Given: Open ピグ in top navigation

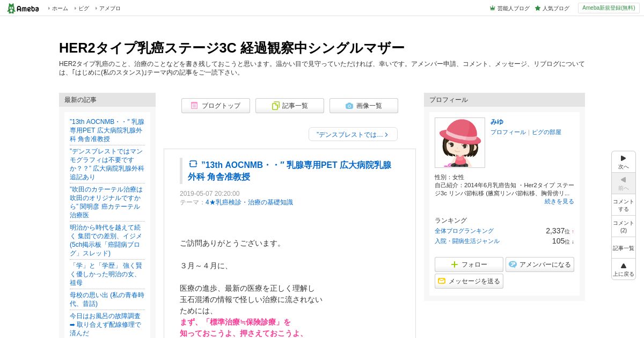Looking at the screenshot, I should pyautogui.click(x=84, y=9).
